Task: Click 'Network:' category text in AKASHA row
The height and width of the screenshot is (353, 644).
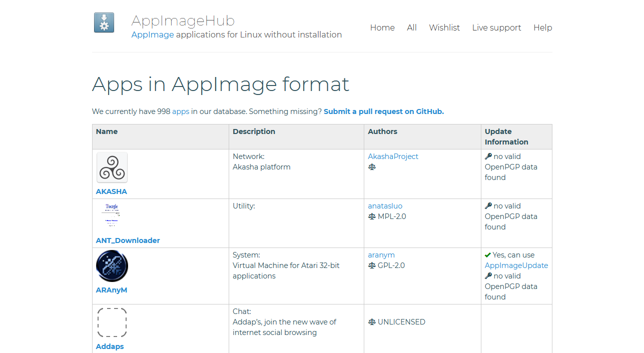Action: 249,156
